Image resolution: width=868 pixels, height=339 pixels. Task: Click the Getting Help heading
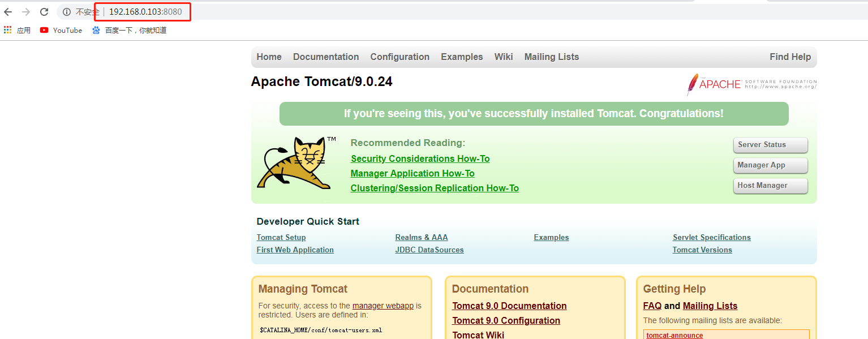click(x=674, y=289)
